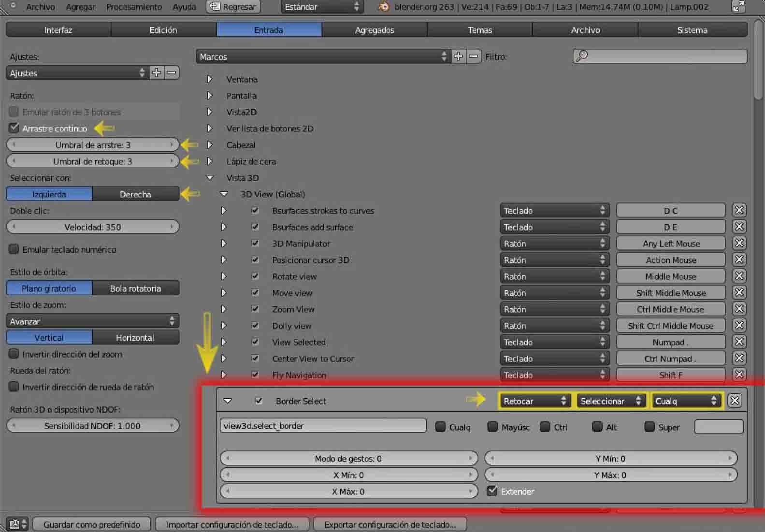The height and width of the screenshot is (532, 765).
Task: Delete the Bsurfaces strokes to curves shortcut
Action: [x=739, y=210]
